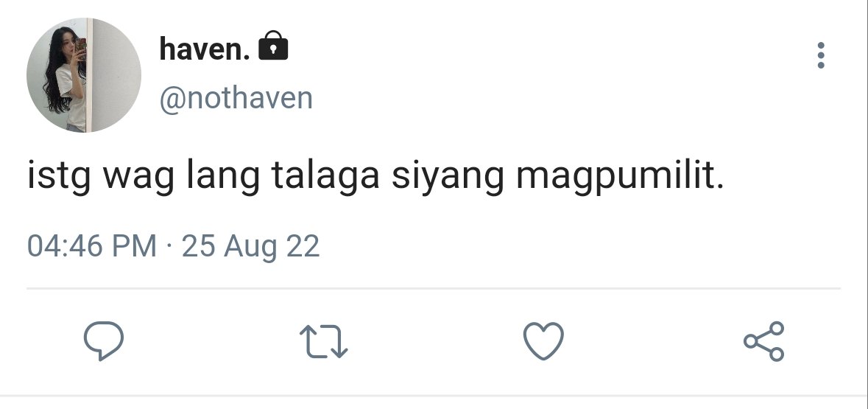Open the @nothaven handle link
The height and width of the screenshot is (409, 868).
tap(236, 98)
